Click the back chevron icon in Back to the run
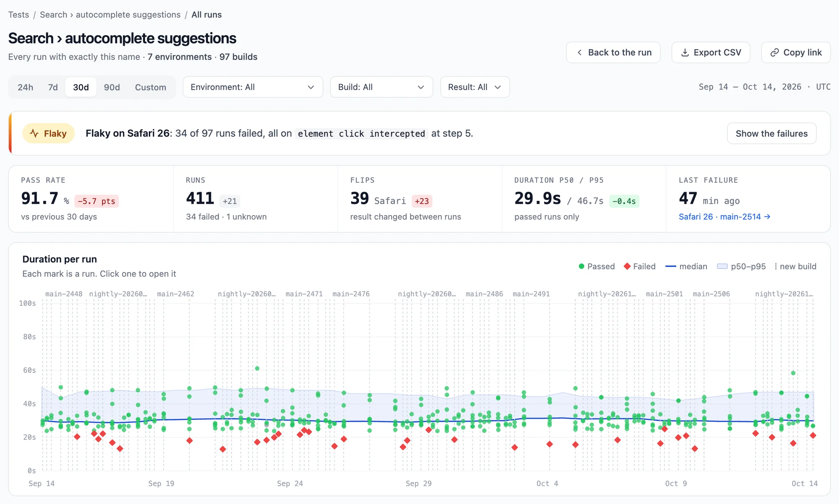The height and width of the screenshot is (504, 839). pos(579,52)
